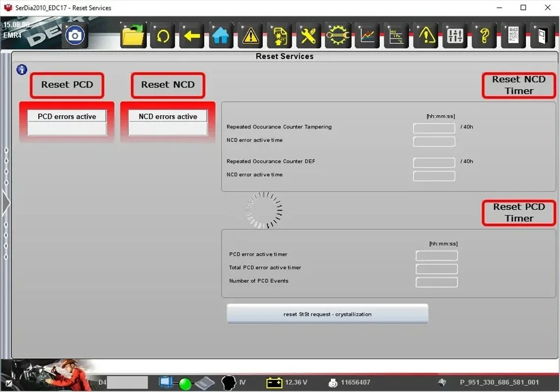The height and width of the screenshot is (392, 560).
Task: Click the green connection status indicator
Action: pos(184,382)
